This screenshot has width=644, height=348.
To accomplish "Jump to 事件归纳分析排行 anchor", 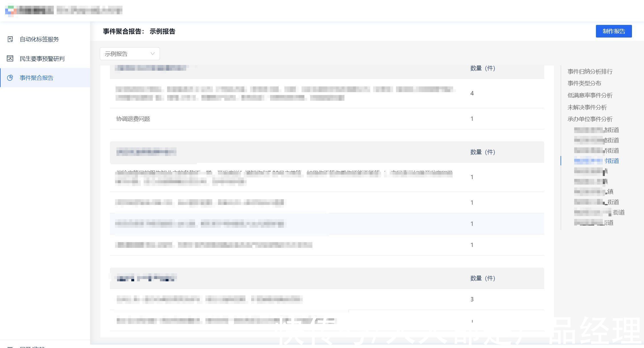I will tap(590, 72).
